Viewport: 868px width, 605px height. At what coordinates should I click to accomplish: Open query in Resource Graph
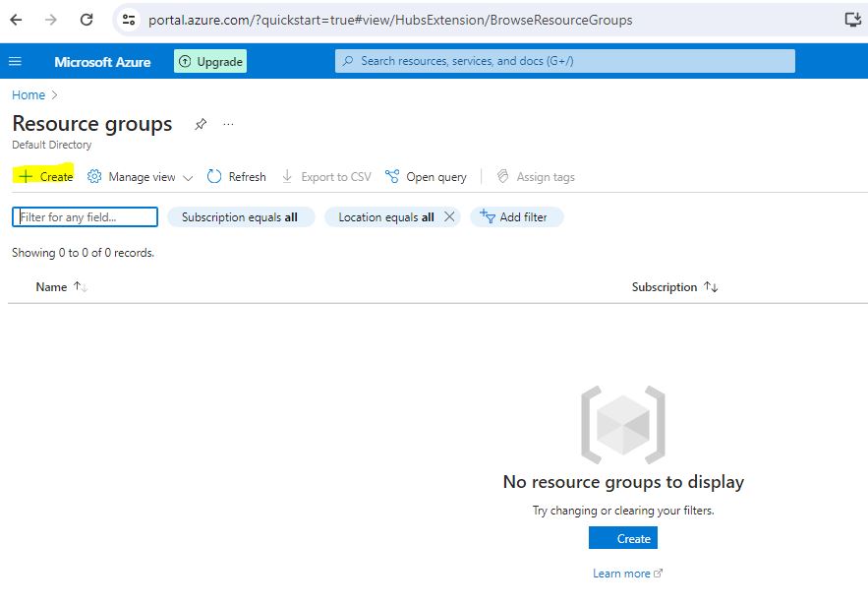426,177
